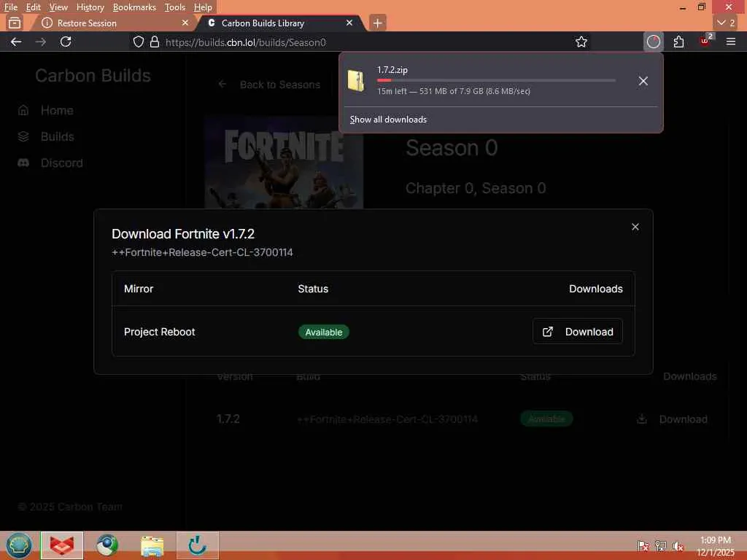This screenshot has width=747, height=560.
Task: Open the globe browser taskbar icon
Action: click(107, 545)
